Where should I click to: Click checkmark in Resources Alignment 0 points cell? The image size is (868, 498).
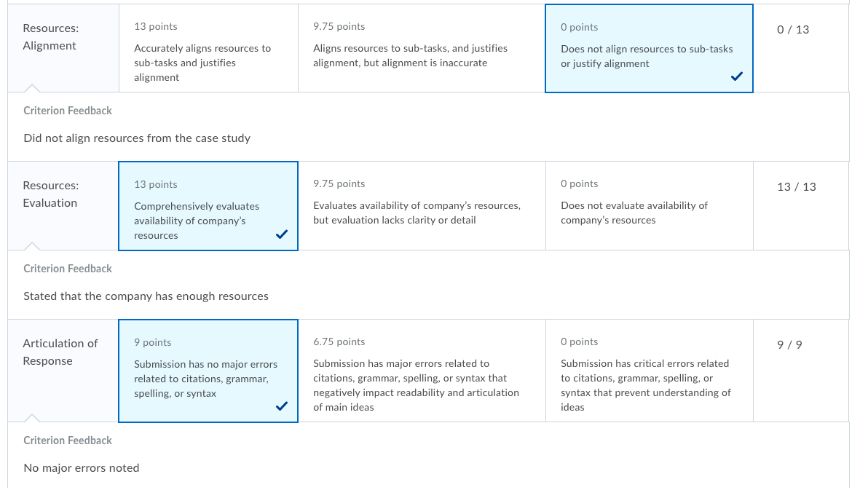coord(736,76)
